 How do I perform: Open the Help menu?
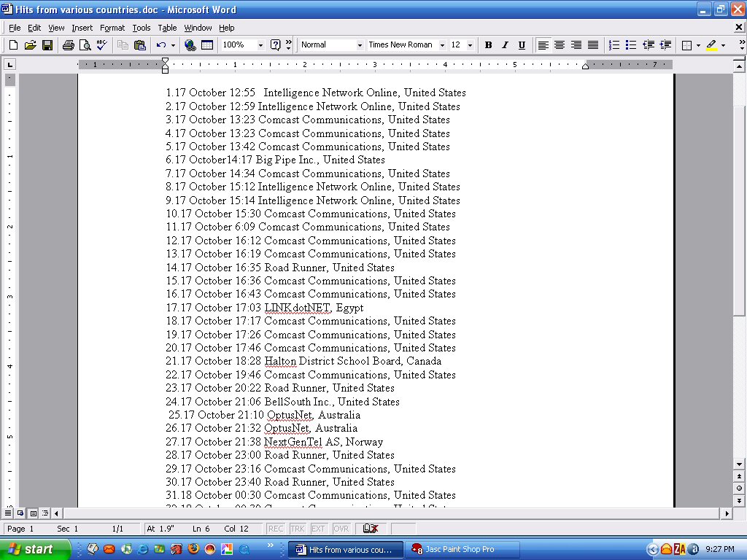(x=227, y=28)
